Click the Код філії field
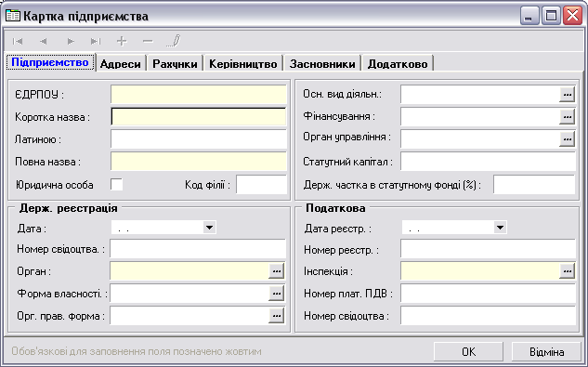This screenshot has width=588, height=367. pyautogui.click(x=261, y=185)
